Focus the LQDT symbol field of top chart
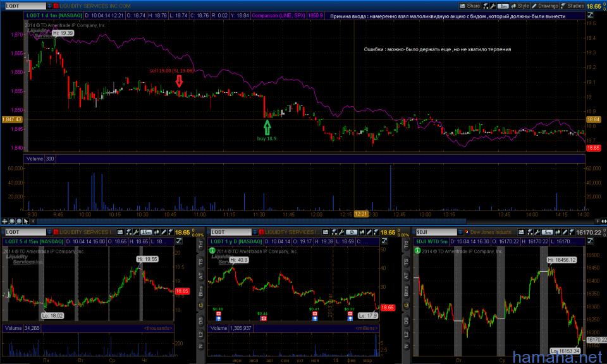This screenshot has width=607, height=364. click(x=25, y=6)
